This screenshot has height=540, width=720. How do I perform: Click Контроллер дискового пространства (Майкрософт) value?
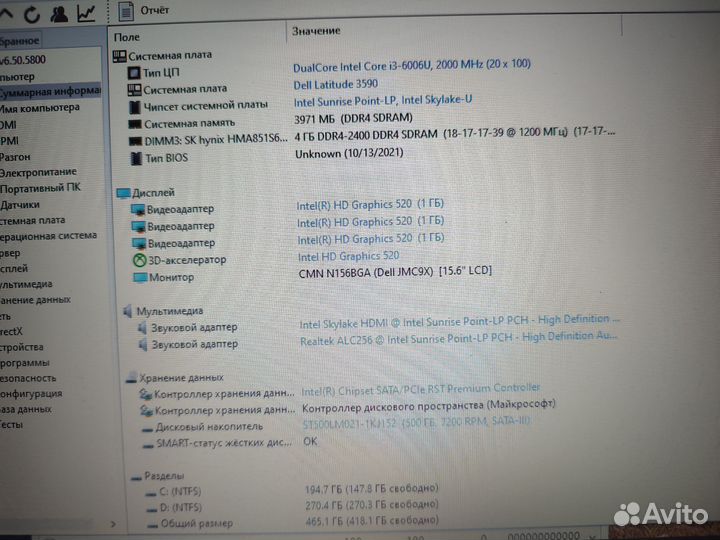428,406
